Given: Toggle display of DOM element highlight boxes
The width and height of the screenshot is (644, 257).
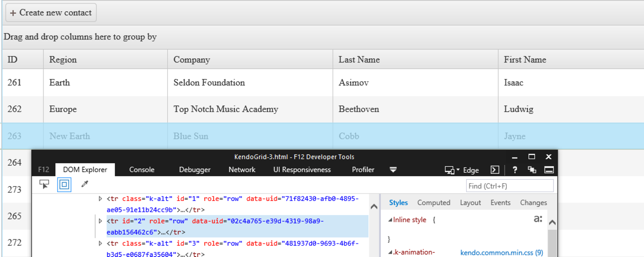Looking at the screenshot, I should click(64, 184).
